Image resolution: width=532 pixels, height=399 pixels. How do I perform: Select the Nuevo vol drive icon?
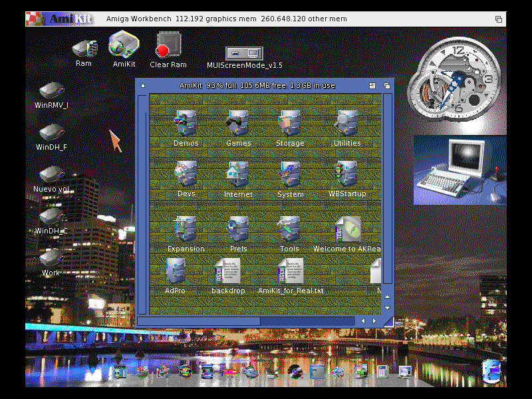pyautogui.click(x=52, y=174)
